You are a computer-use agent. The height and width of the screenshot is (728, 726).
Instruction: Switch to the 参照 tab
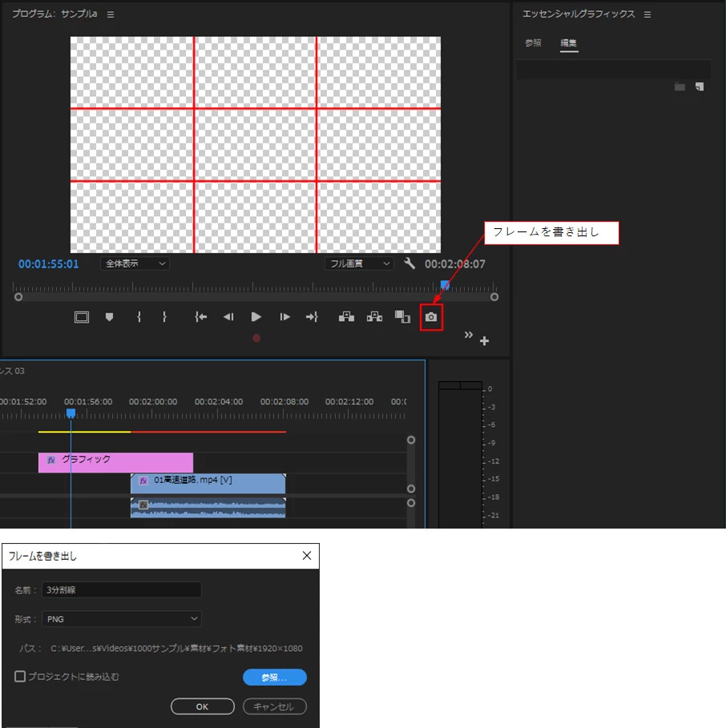(533, 43)
